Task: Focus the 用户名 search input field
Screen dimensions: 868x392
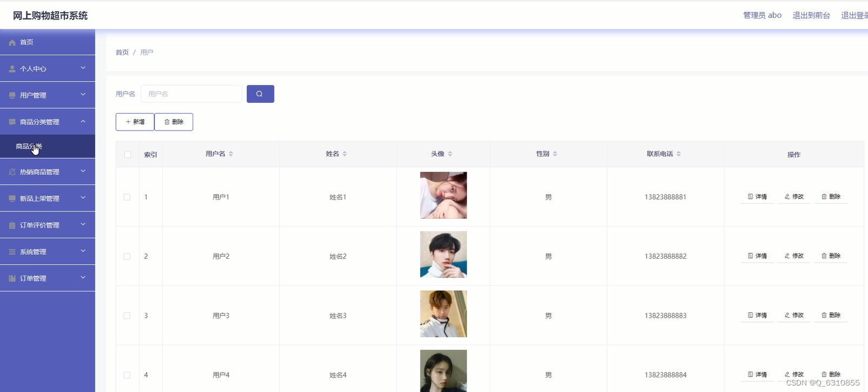Action: 192,94
